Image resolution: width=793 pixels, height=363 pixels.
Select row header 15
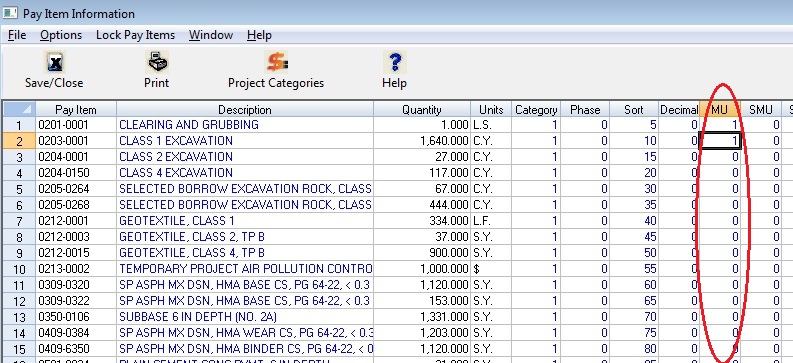(19, 349)
